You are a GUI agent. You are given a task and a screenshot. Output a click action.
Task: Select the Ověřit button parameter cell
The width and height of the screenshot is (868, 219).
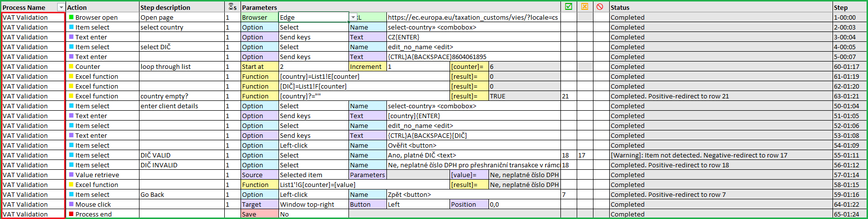point(473,145)
